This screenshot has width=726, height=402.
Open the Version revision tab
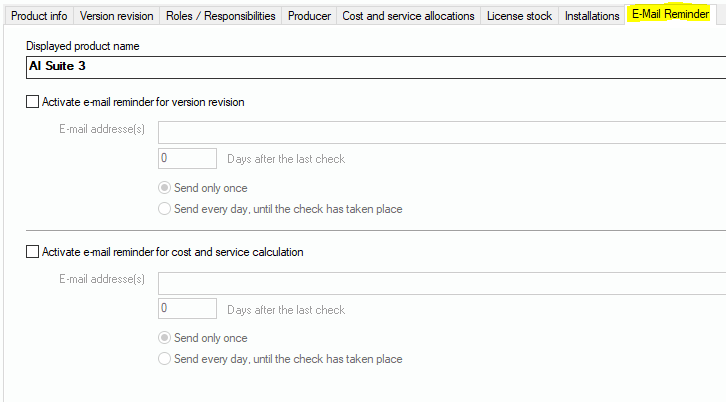click(116, 16)
